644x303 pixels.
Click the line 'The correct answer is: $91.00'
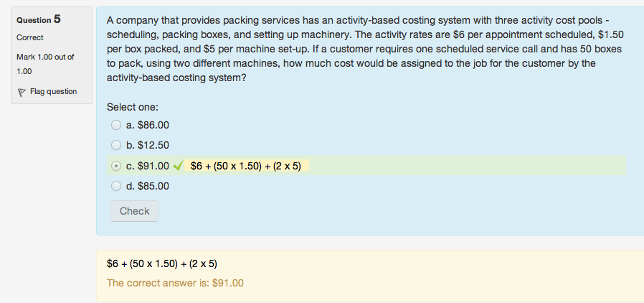coord(175,282)
